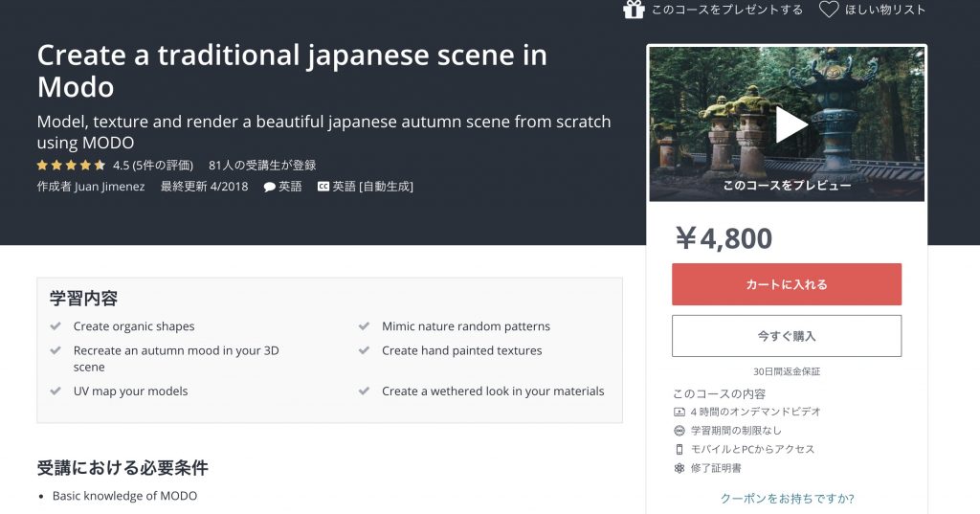Click the wishlist heart icon

[829, 10]
